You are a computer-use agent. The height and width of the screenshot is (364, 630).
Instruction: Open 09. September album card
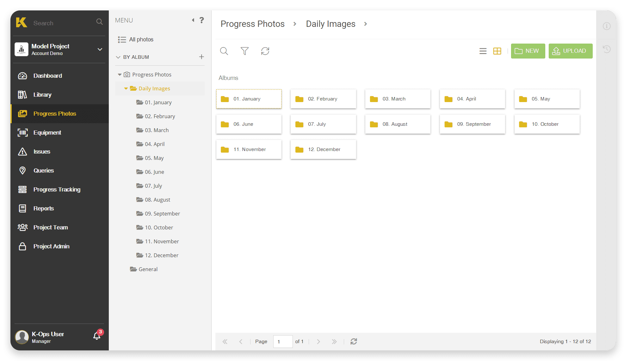[472, 124]
